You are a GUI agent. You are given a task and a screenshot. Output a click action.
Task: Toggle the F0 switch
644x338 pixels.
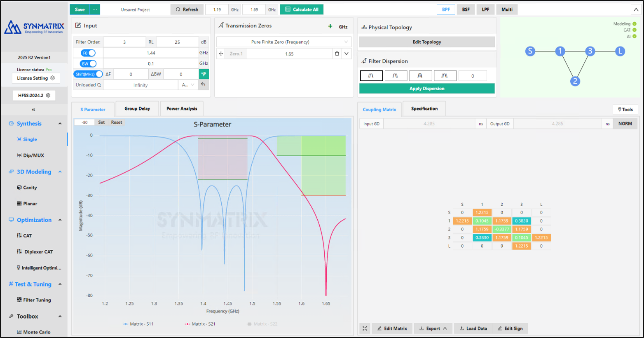pyautogui.click(x=88, y=53)
